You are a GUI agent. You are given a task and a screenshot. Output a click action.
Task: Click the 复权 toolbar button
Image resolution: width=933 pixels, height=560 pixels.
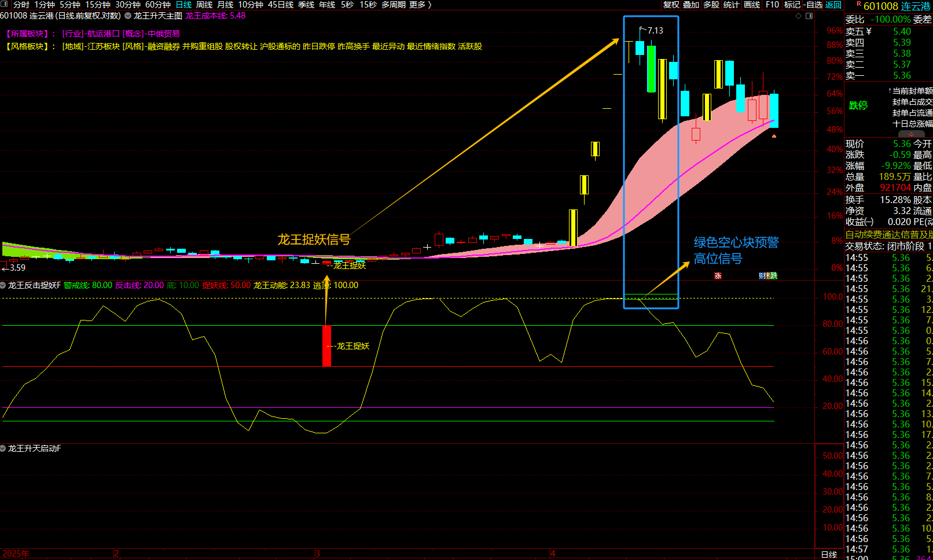(671, 5)
